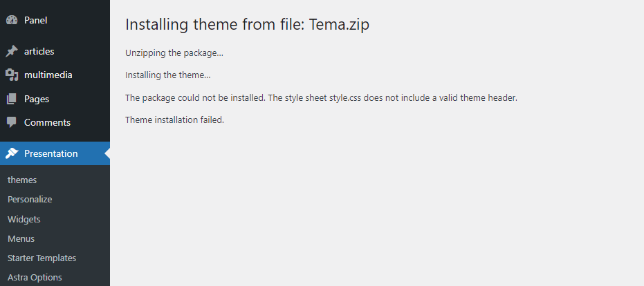644x286 pixels.
Task: Click the Pages stacked-sheets icon
Action: coord(12,99)
